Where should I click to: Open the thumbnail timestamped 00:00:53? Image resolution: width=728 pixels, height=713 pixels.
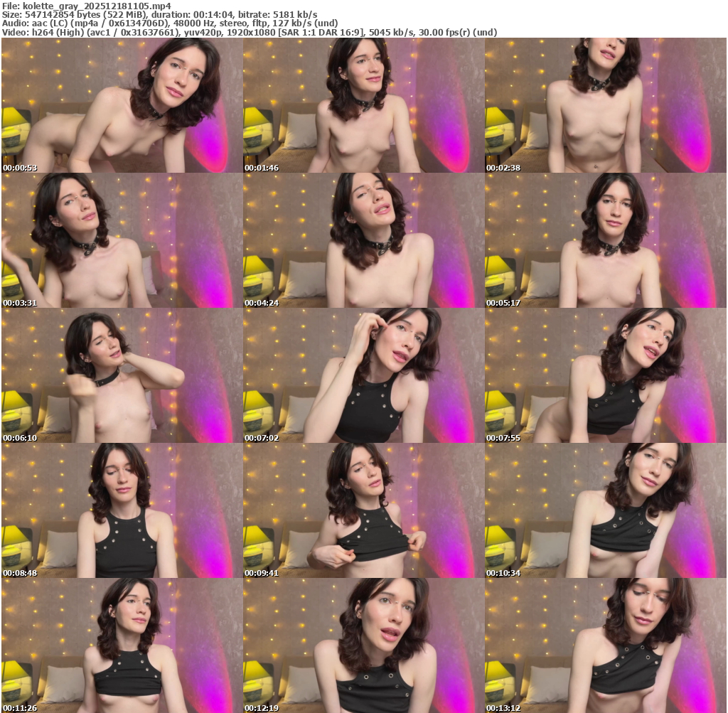(x=122, y=105)
